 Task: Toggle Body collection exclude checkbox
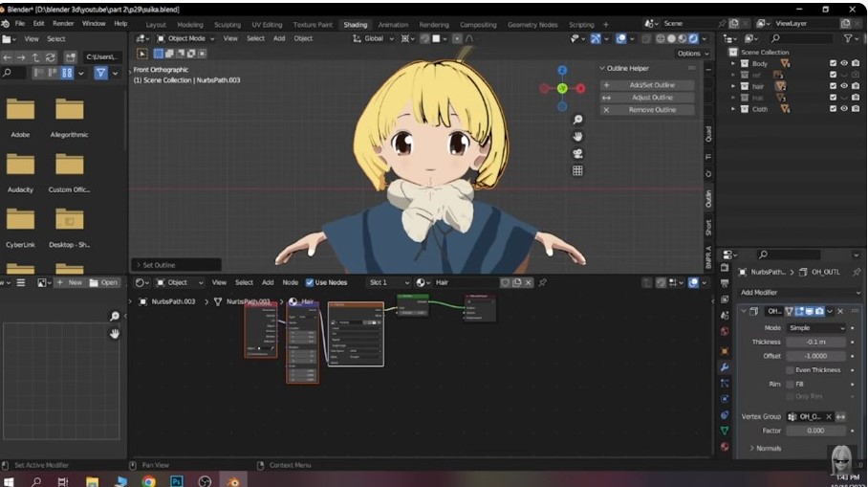(x=833, y=64)
